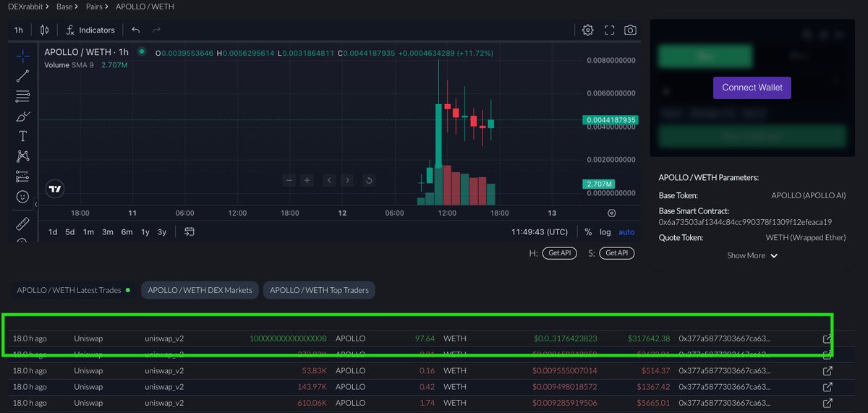868x413 pixels.
Task: Zoom in the chart with plus
Action: tap(307, 180)
